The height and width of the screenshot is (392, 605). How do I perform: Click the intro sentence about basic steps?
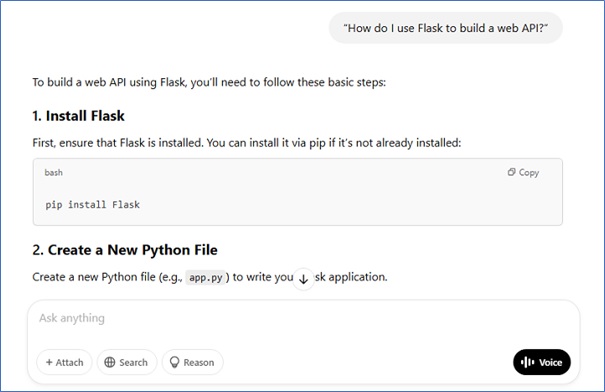point(209,82)
